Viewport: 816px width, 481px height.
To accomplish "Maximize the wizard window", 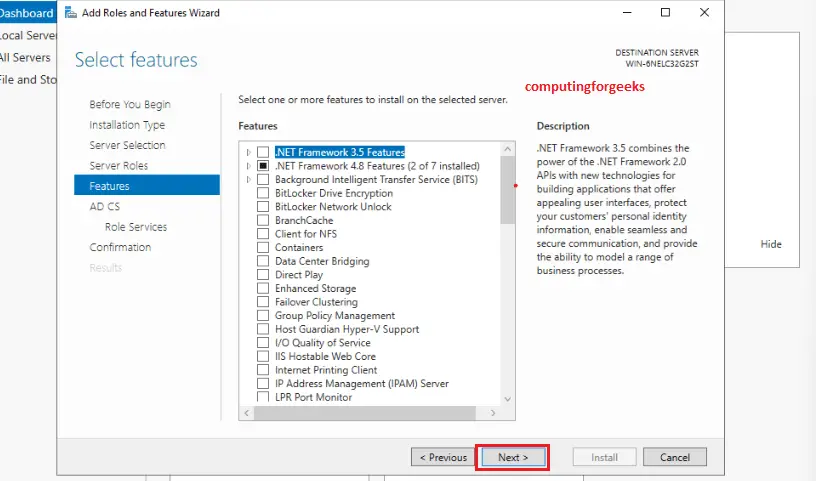I will tap(665, 12).
